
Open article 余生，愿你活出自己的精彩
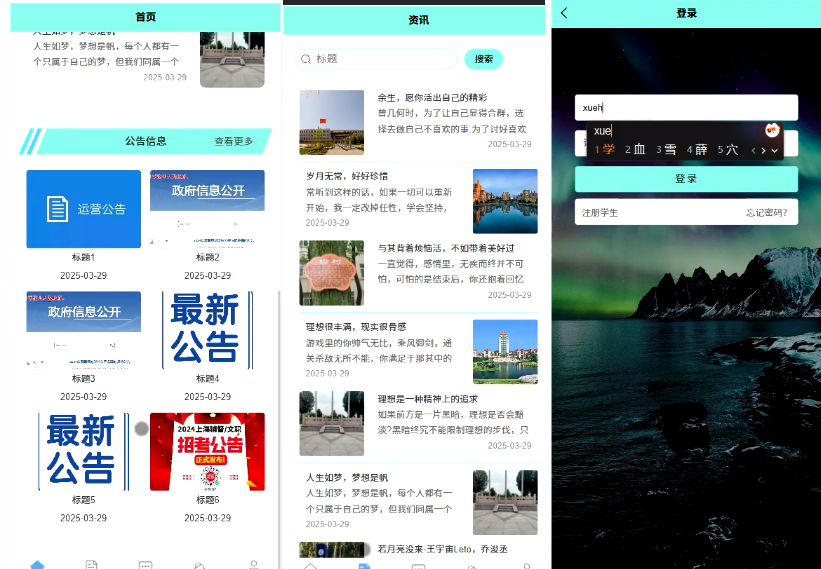[x=432, y=97]
